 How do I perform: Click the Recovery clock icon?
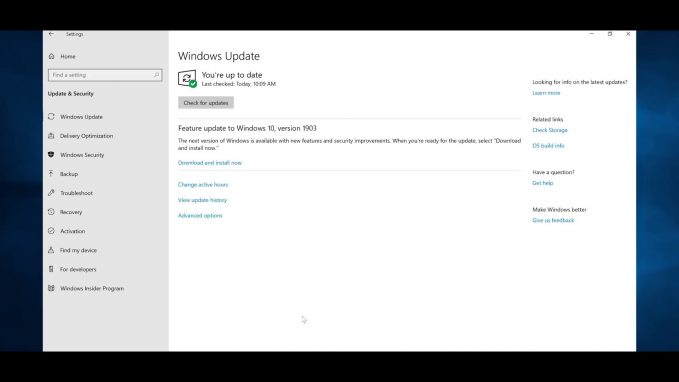point(51,212)
